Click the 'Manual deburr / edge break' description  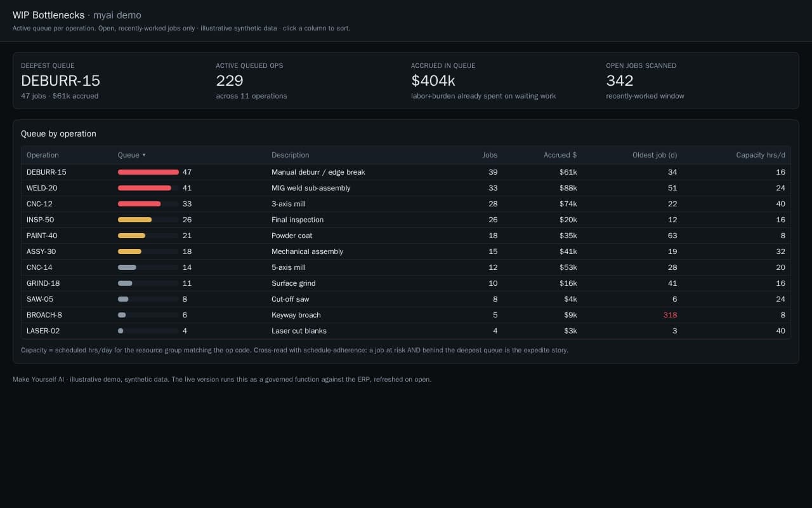tap(318, 172)
